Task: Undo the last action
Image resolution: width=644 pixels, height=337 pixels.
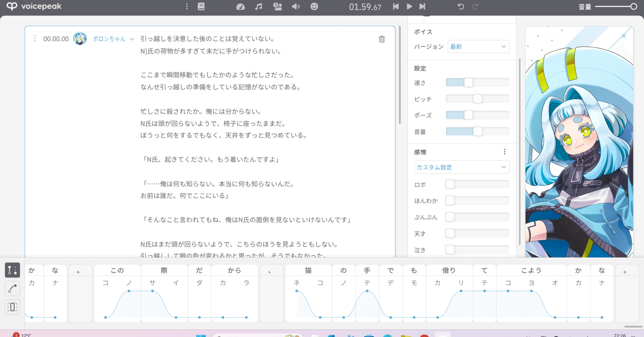Action: [461, 6]
